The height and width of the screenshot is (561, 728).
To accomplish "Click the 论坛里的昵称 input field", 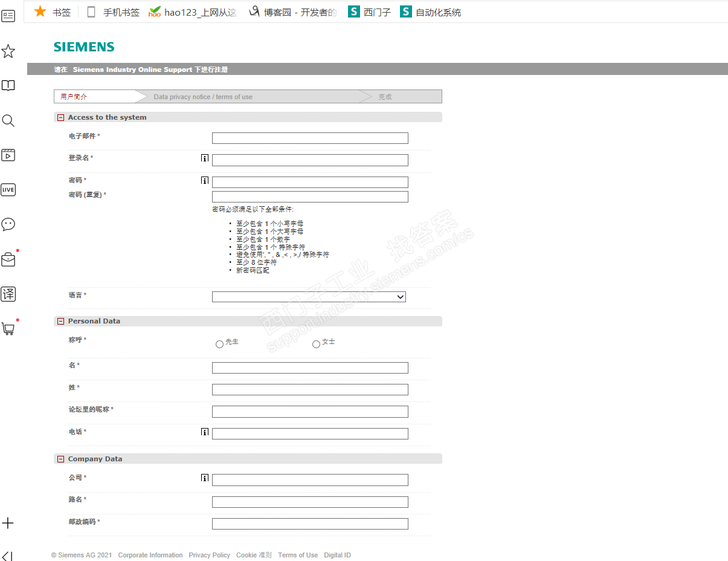I will coord(310,412).
